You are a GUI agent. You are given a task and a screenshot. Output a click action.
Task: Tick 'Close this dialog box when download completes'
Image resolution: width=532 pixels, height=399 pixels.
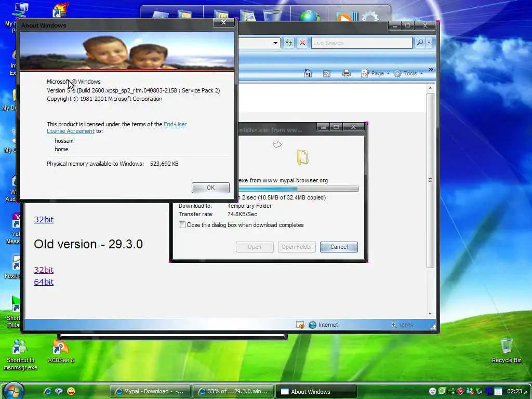point(182,225)
